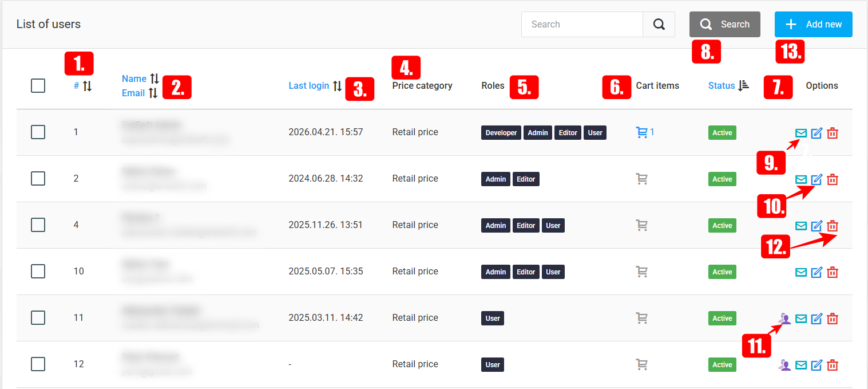
Task: Click the edit icon for user 10
Action: coord(817,272)
